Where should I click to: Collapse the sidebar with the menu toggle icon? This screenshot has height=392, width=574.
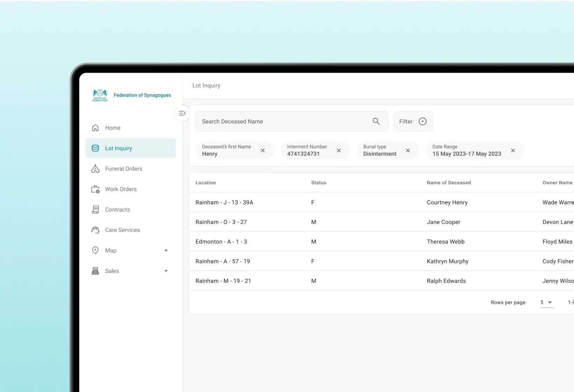[x=182, y=113]
